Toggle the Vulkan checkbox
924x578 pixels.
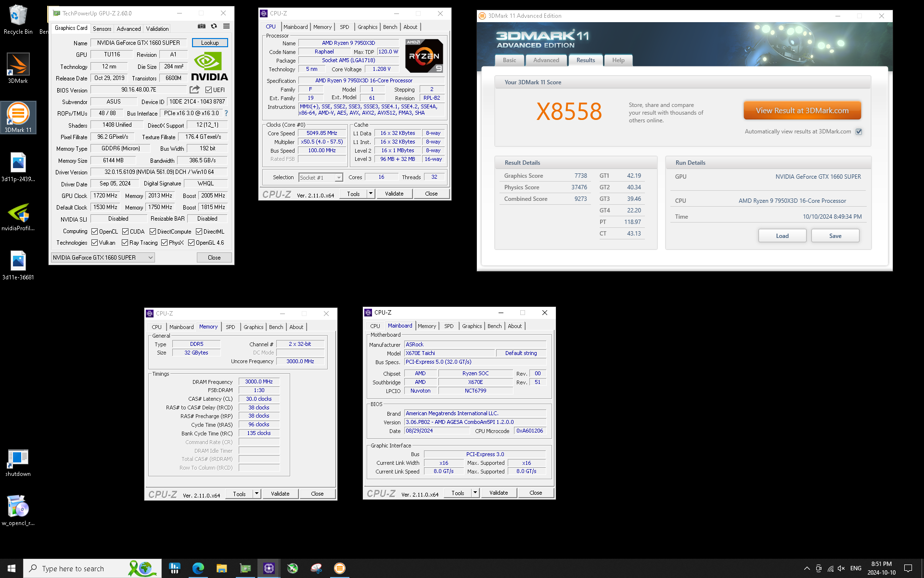pyautogui.click(x=95, y=243)
